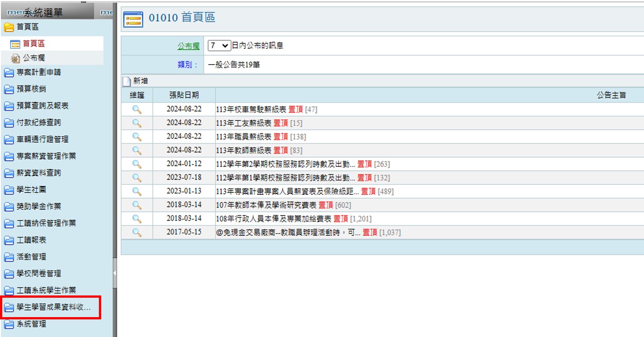Click the new document icon next to 新增
This screenshot has width=644, height=337.
point(127,82)
